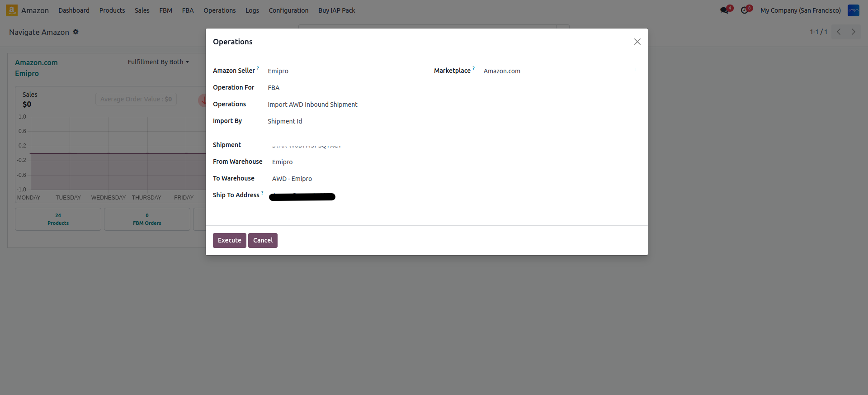Go to next record arrow
Image resolution: width=868 pixels, height=395 pixels.
[853, 32]
